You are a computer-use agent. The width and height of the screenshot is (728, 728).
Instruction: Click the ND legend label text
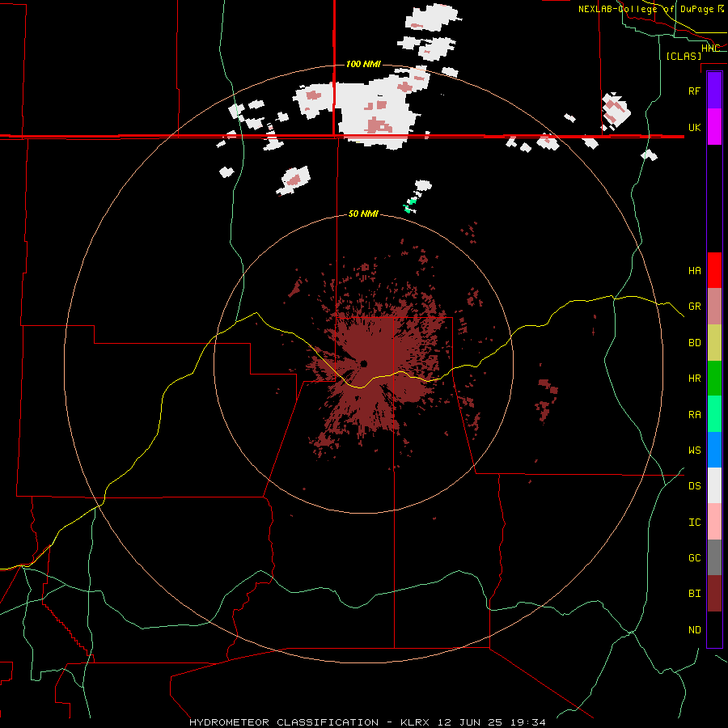coord(694,630)
